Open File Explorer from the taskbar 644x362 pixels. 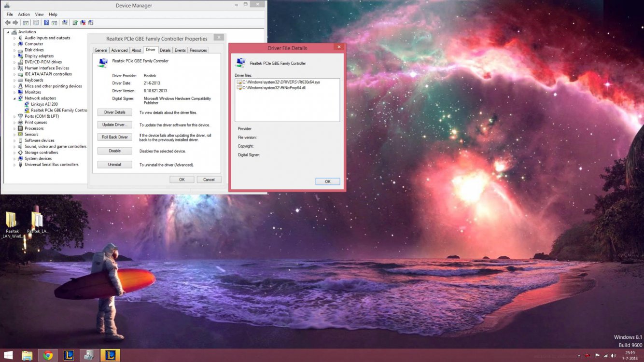(x=28, y=356)
